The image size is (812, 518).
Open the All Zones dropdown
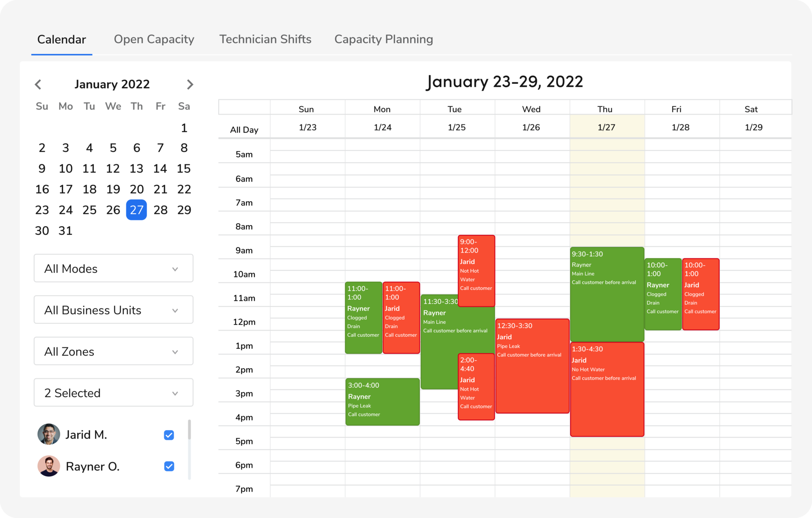pos(113,351)
